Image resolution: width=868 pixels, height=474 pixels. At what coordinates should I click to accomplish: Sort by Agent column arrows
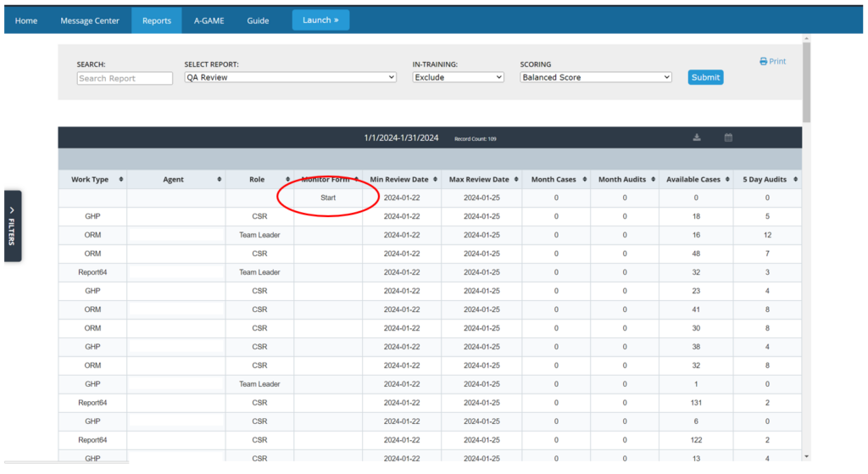point(220,180)
